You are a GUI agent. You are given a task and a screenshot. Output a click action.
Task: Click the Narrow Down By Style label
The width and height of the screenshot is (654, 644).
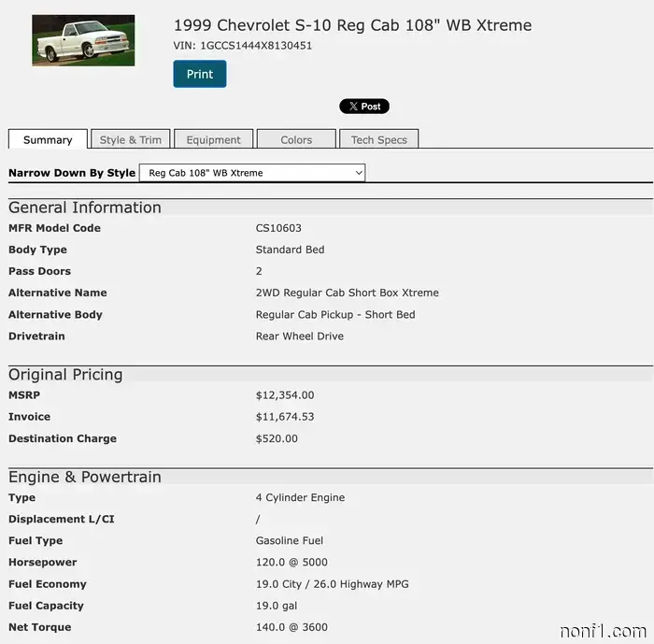[x=72, y=173]
